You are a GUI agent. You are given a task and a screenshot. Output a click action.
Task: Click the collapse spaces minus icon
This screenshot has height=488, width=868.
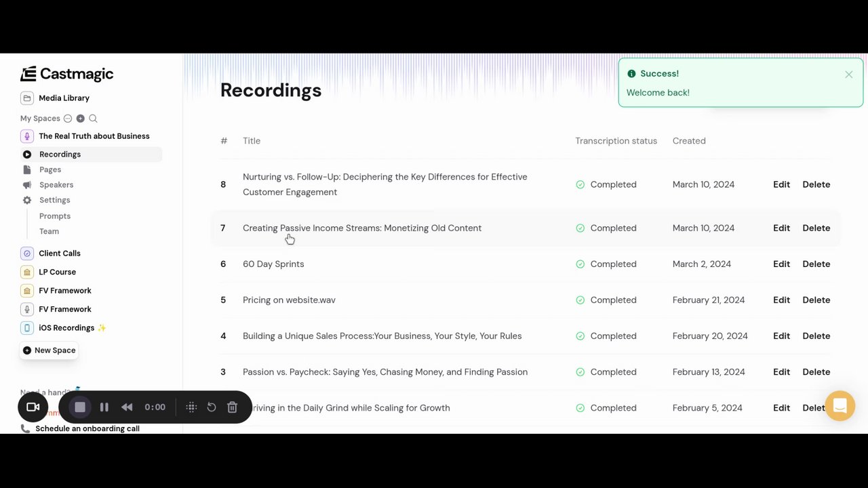[68, 119]
